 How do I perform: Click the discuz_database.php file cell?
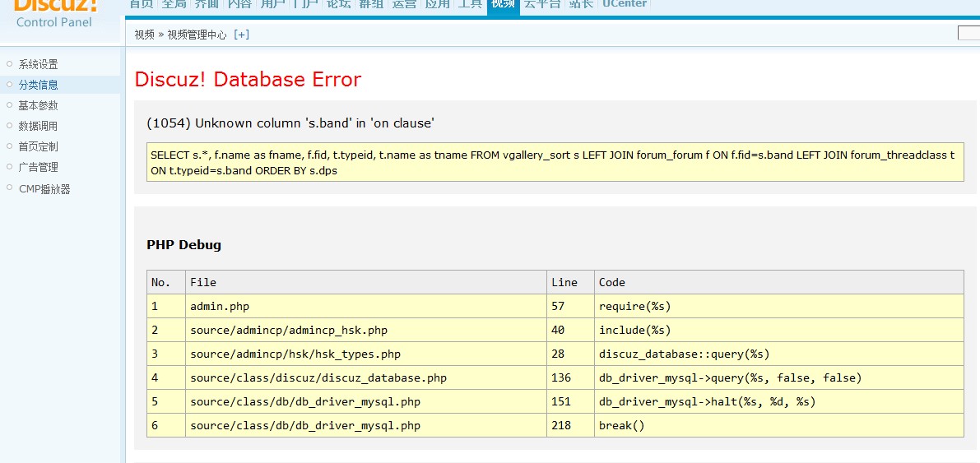(365, 377)
